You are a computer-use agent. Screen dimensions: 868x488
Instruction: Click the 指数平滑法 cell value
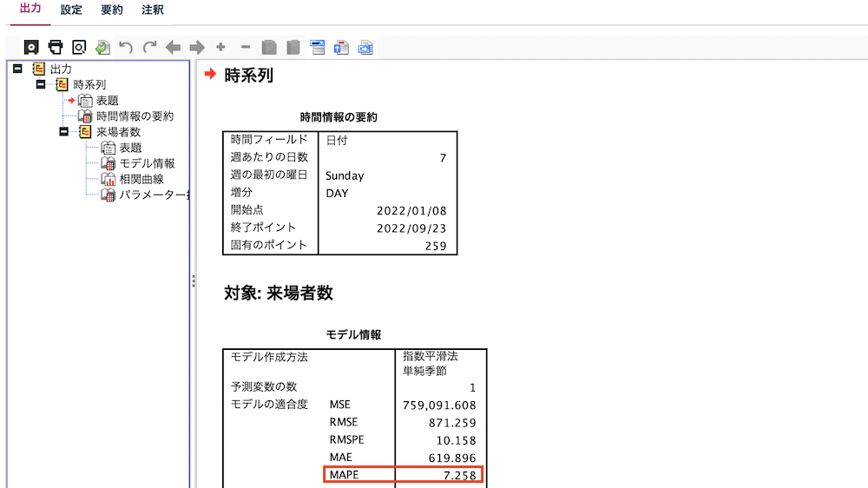point(431,356)
